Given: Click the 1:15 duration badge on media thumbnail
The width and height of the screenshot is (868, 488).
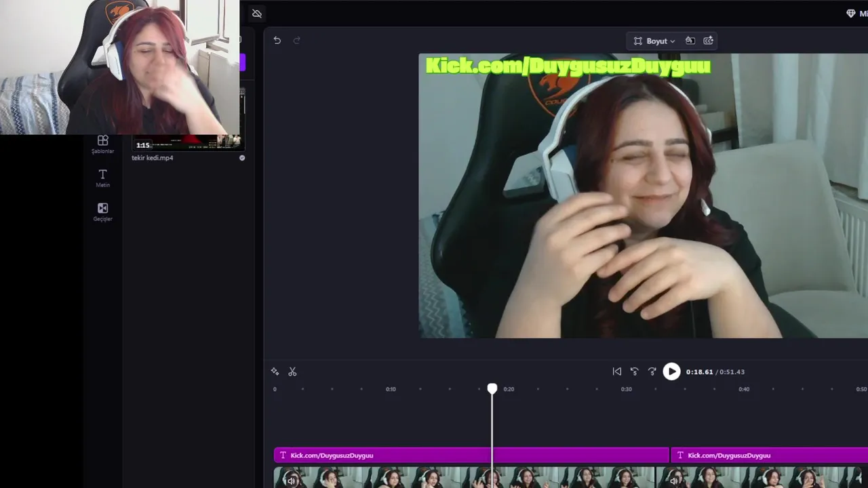Looking at the screenshot, I should 142,145.
